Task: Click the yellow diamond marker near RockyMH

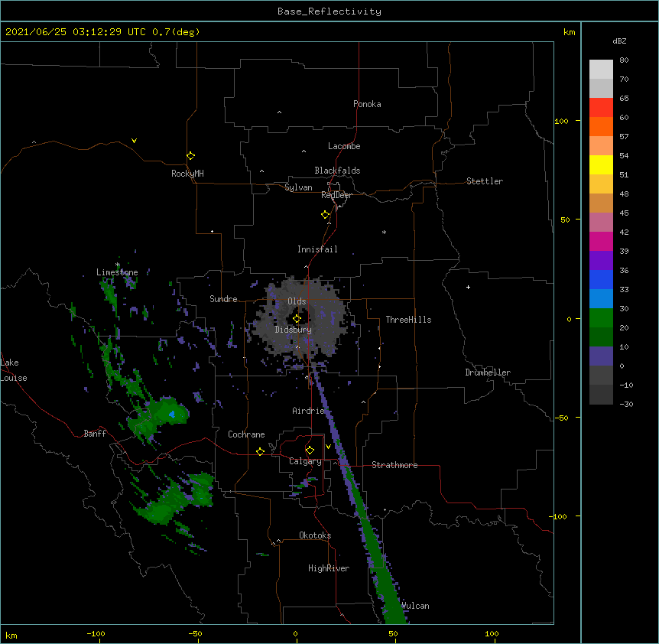Action: pos(191,156)
